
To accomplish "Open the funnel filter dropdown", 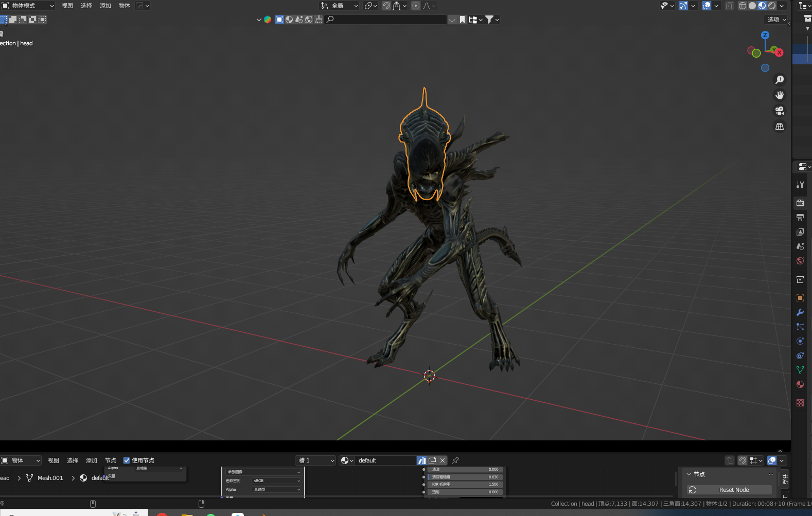I will coord(492,20).
